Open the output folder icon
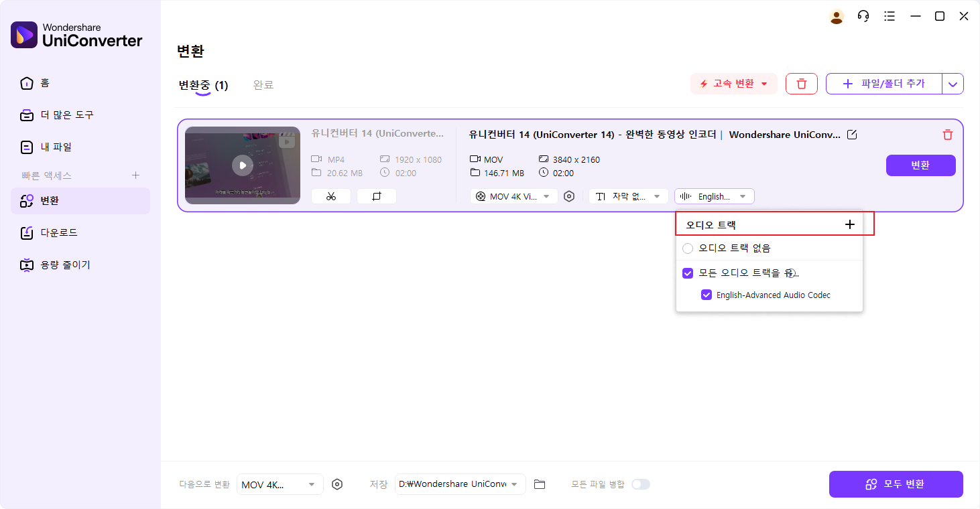The width and height of the screenshot is (980, 509). pos(540,484)
